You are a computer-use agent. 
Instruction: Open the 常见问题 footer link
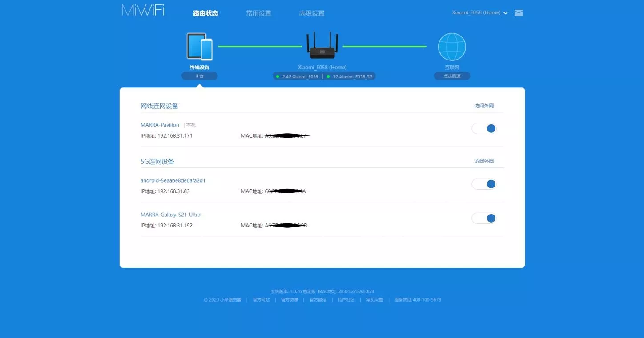tap(374, 300)
